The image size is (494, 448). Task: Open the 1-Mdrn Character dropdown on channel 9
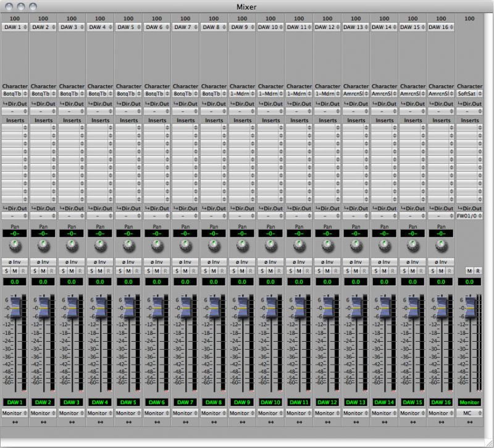coord(242,94)
